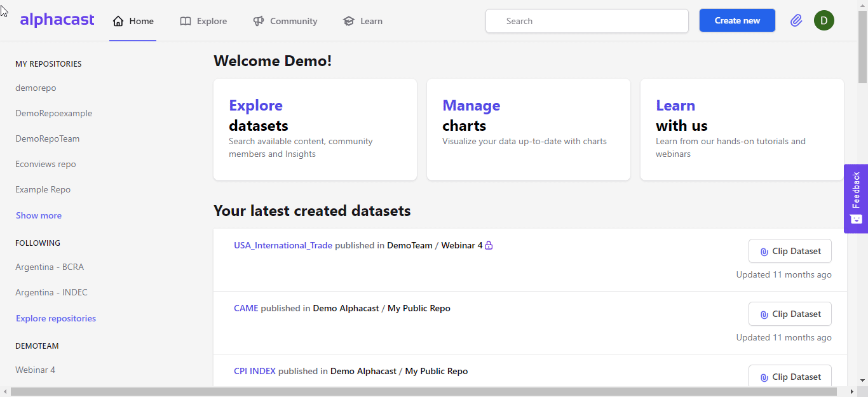Click the vertical scrollbar down arrow
Screen dimensions: 868x397
click(862, 380)
